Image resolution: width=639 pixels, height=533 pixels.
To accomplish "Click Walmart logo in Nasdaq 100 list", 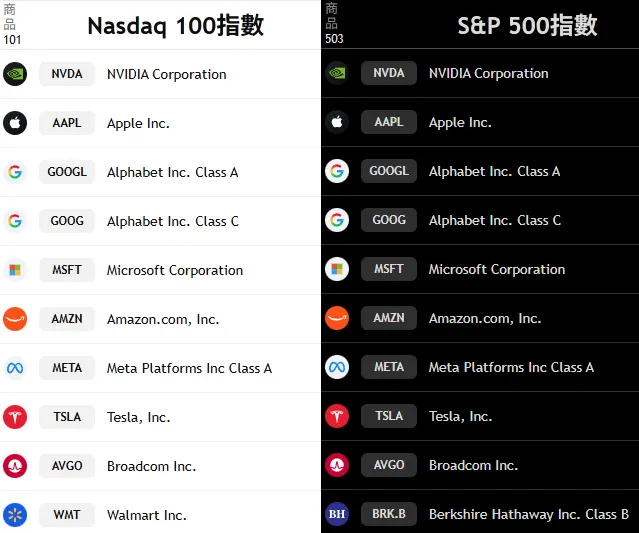I will pos(15,515).
